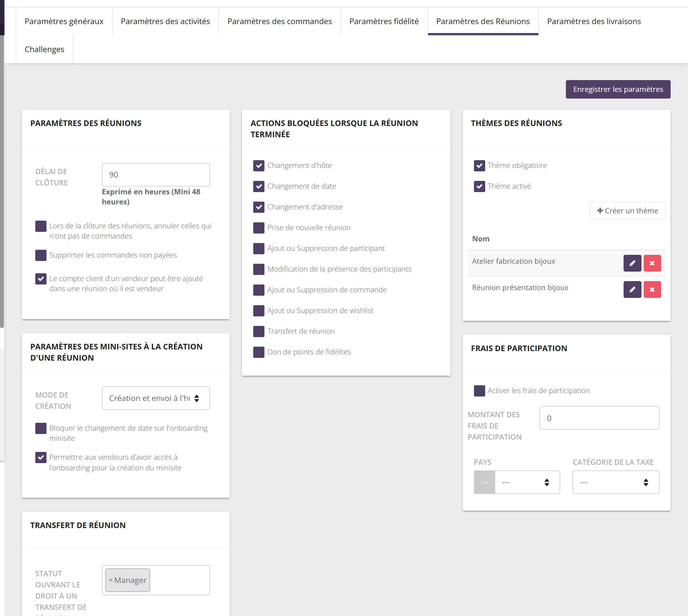Focus the Délai de clôture input field
Image resolution: width=688 pixels, height=616 pixels.
pos(156,175)
